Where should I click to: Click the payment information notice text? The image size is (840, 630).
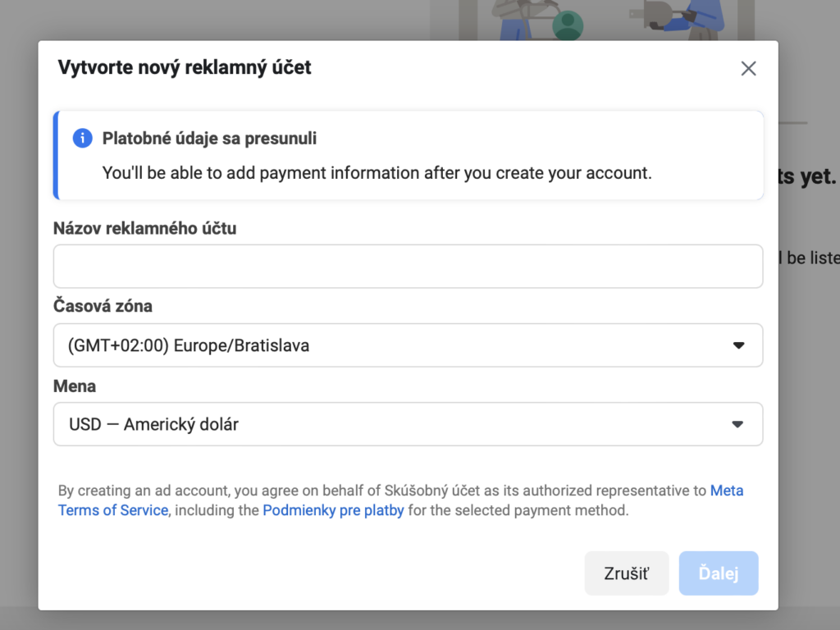pyautogui.click(x=377, y=173)
